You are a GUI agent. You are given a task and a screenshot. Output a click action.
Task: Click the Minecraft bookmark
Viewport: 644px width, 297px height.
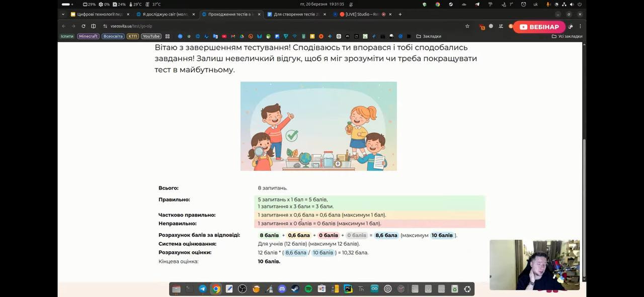tap(88, 36)
